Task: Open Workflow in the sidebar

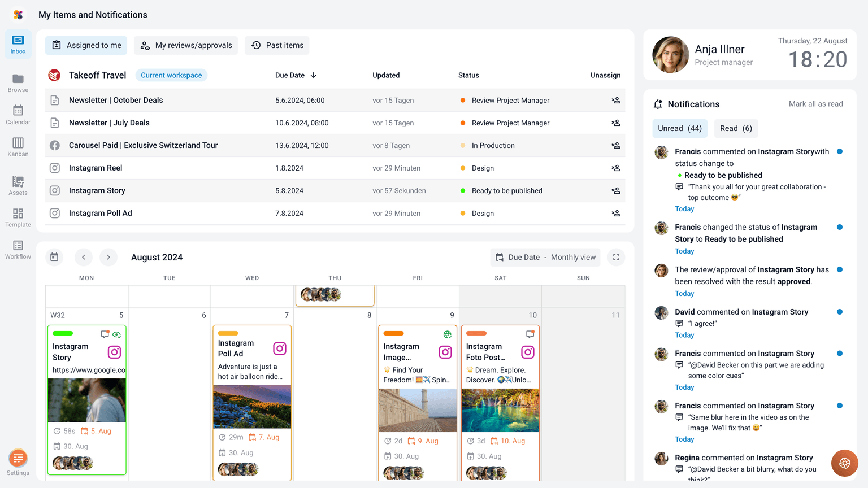Action: point(18,250)
